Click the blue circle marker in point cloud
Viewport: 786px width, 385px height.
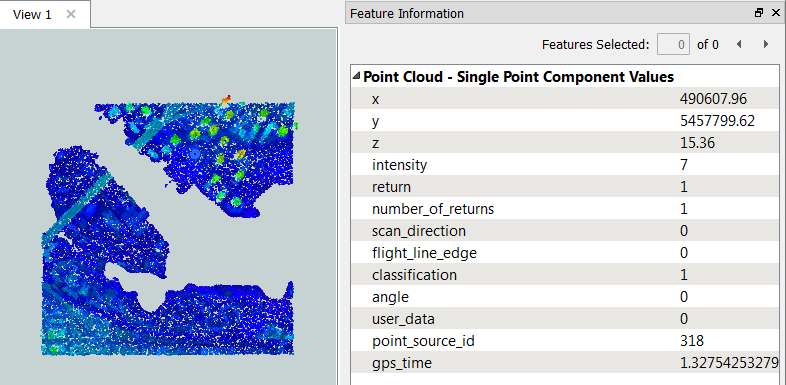click(x=195, y=155)
